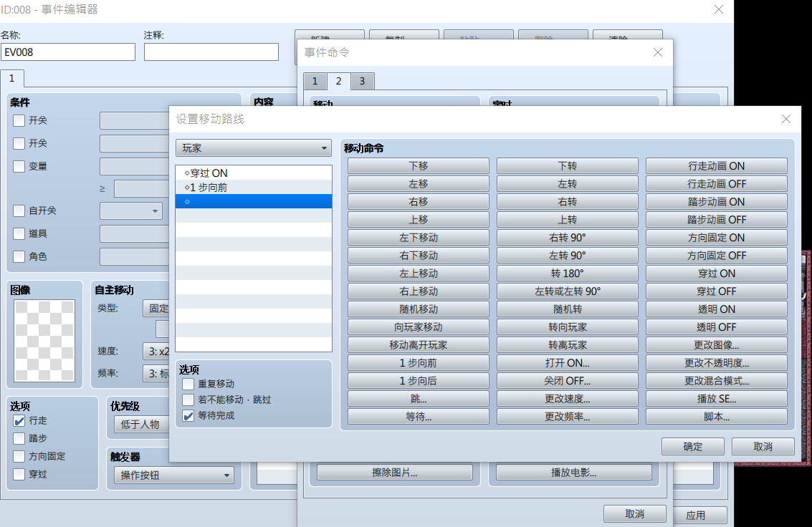812x527 pixels.
Task: Uncheck the 行走 option checkbox
Action: pos(19,421)
